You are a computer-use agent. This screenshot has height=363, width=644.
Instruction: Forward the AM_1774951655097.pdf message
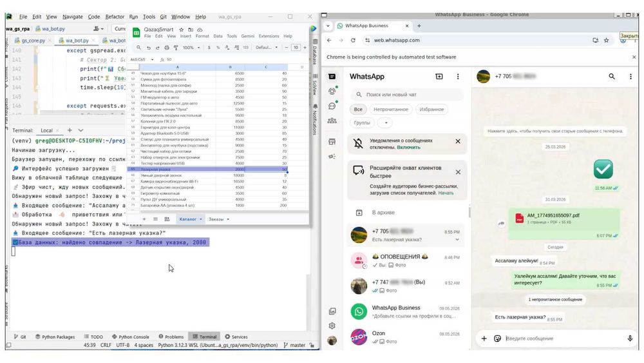click(x=501, y=224)
